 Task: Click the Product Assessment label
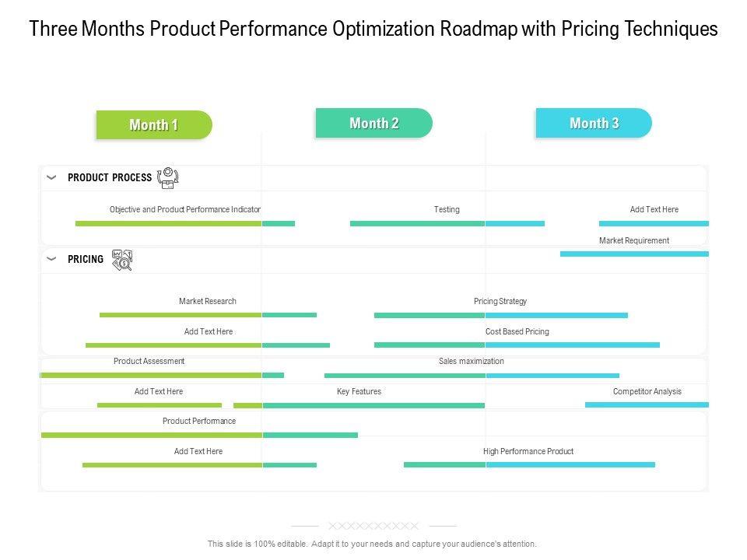[149, 361]
